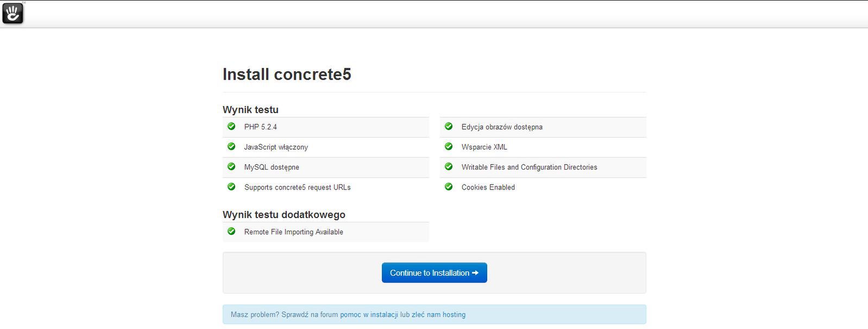This screenshot has height=329, width=868.
Task: Select 'Supports concrete5 request URLs' text
Action: click(298, 187)
